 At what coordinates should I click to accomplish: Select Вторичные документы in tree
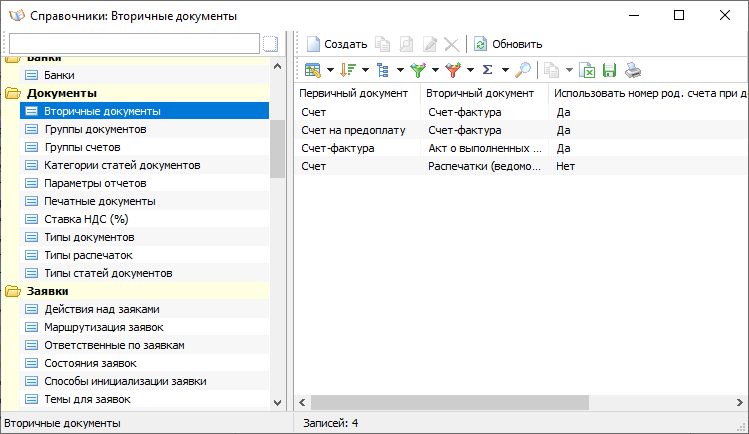point(144,111)
